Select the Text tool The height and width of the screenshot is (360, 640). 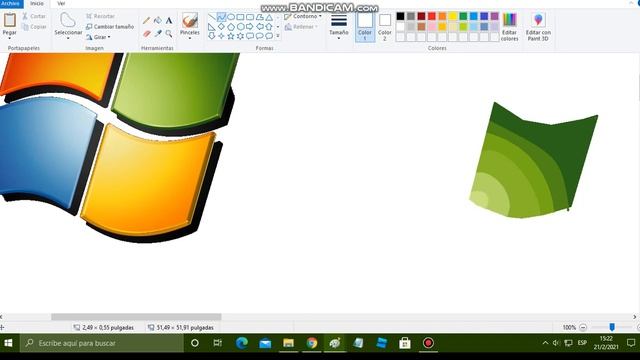169,20
